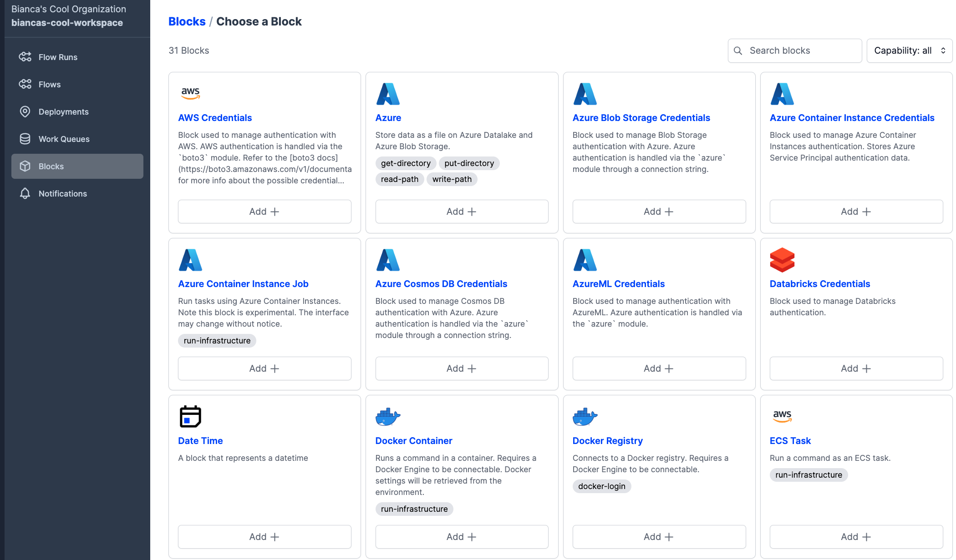Click the Azure logo on AzureML Credentials
The width and height of the screenshot is (956, 560).
click(x=585, y=260)
